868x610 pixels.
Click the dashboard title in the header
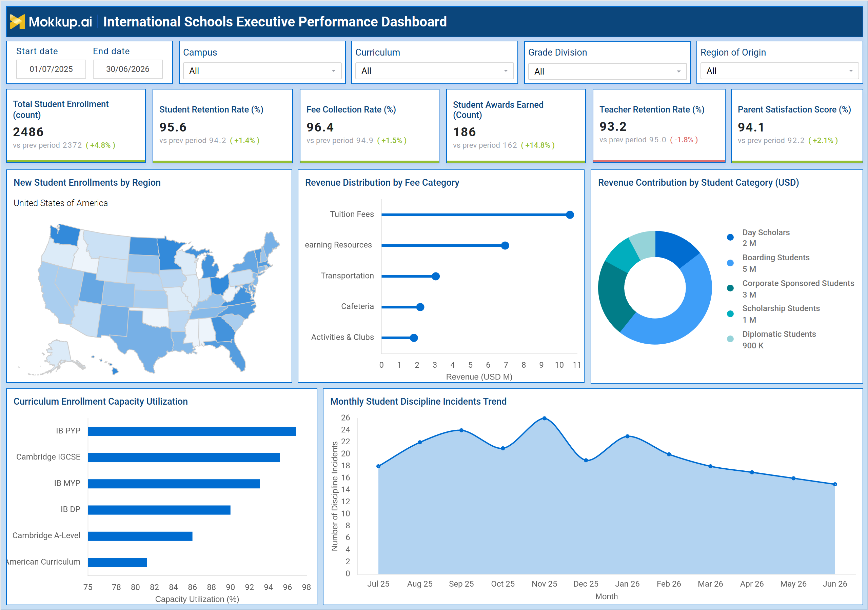pos(275,22)
